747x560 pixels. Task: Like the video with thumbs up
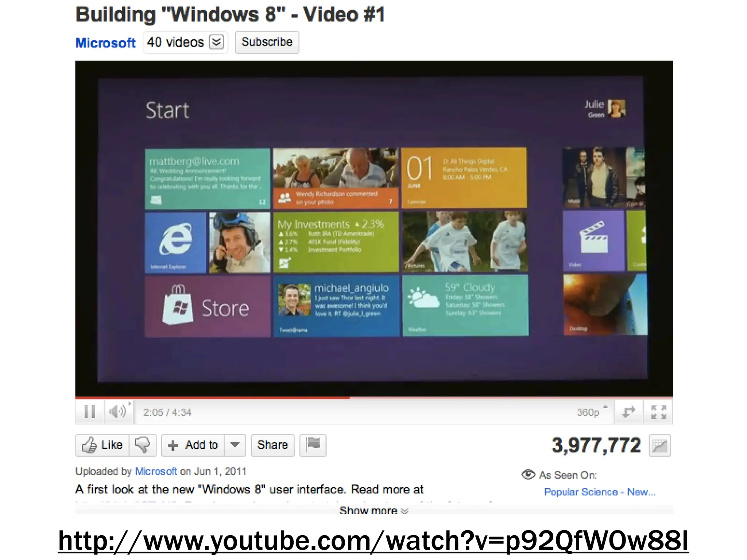(102, 445)
